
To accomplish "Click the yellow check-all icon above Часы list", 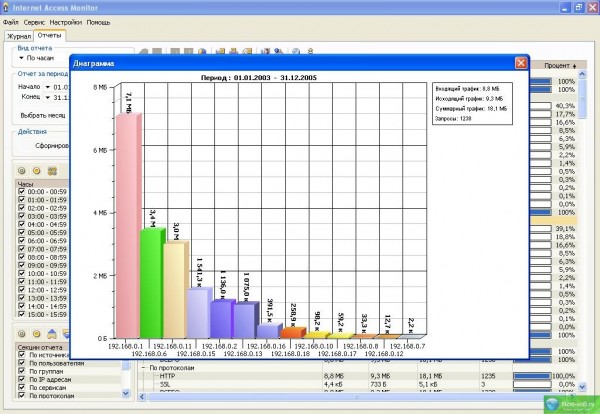I will click(x=37, y=171).
